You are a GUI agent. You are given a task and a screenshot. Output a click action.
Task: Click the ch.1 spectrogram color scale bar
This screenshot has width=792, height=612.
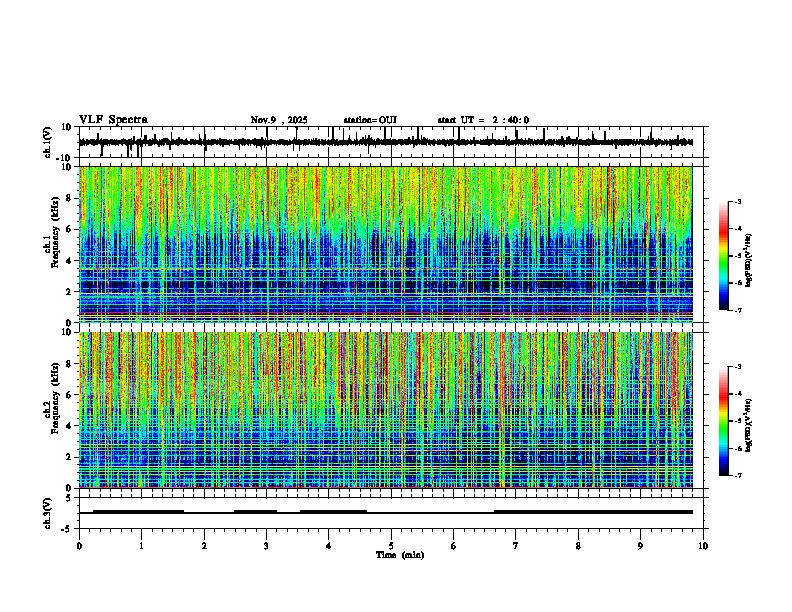point(724,256)
